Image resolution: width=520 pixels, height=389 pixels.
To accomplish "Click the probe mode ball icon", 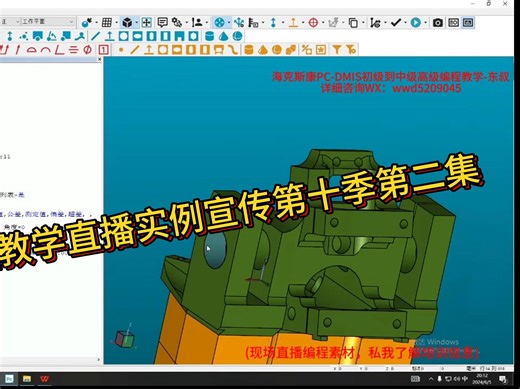I will 87,23.
